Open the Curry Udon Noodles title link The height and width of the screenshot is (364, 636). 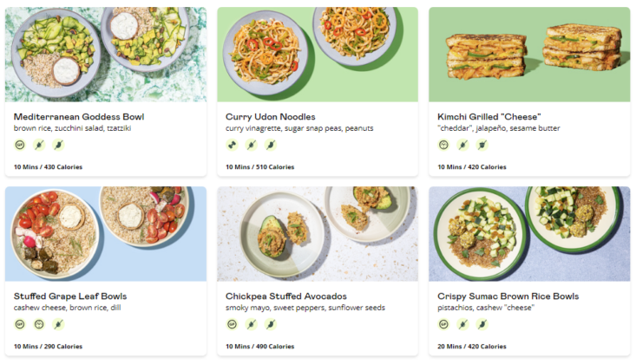click(270, 117)
